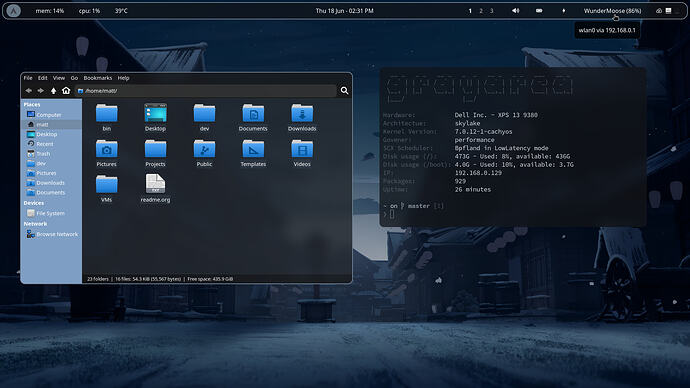Click the volume speaker icon in panel

click(515, 11)
